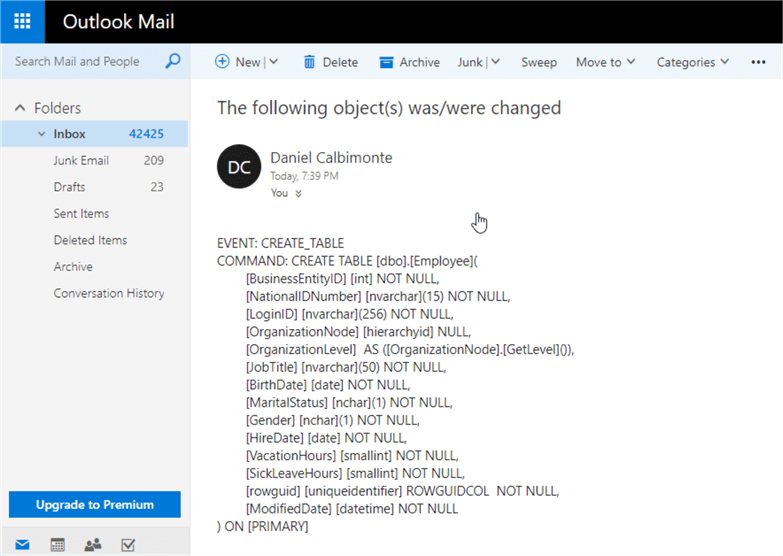The image size is (783, 556).
Task: Click the Archive box icon
Action: (x=386, y=62)
